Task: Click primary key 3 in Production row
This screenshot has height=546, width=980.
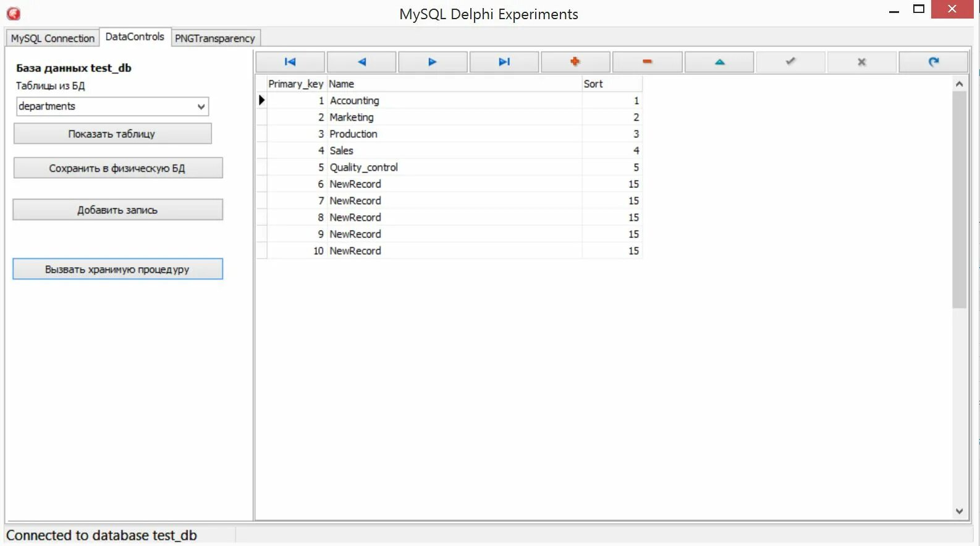Action: (296, 134)
